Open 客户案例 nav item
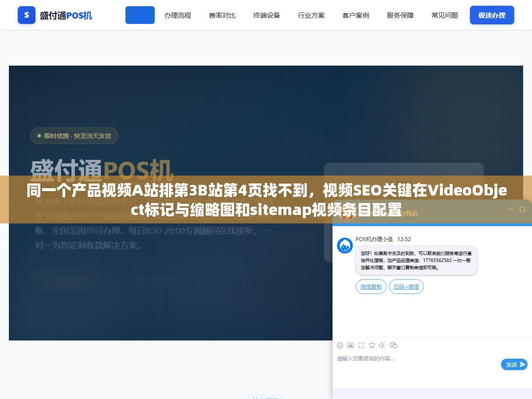 coord(356,15)
